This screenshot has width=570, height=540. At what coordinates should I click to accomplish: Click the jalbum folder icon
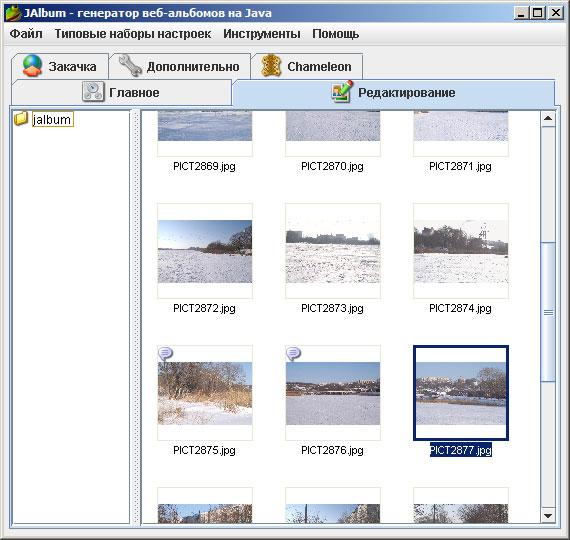[x=21, y=119]
